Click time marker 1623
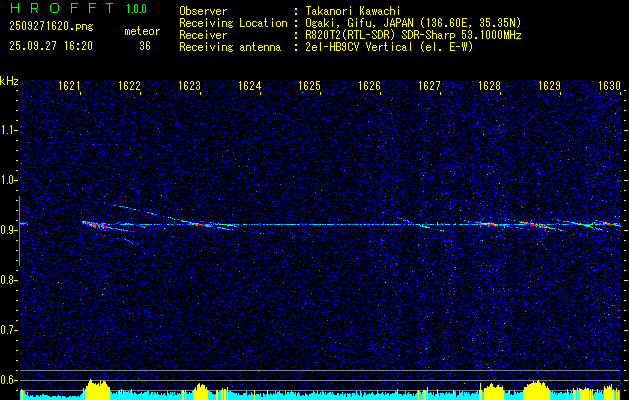This screenshot has width=629, height=400. tap(189, 85)
